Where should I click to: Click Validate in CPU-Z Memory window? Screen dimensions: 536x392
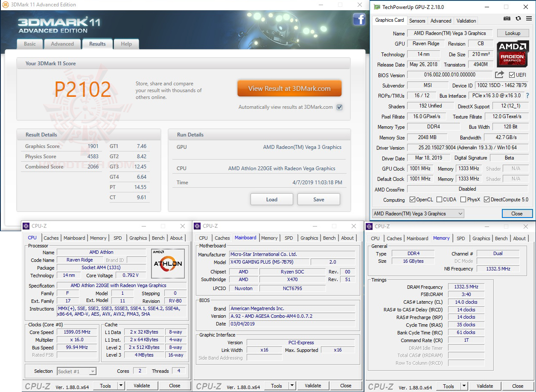[x=485, y=386]
